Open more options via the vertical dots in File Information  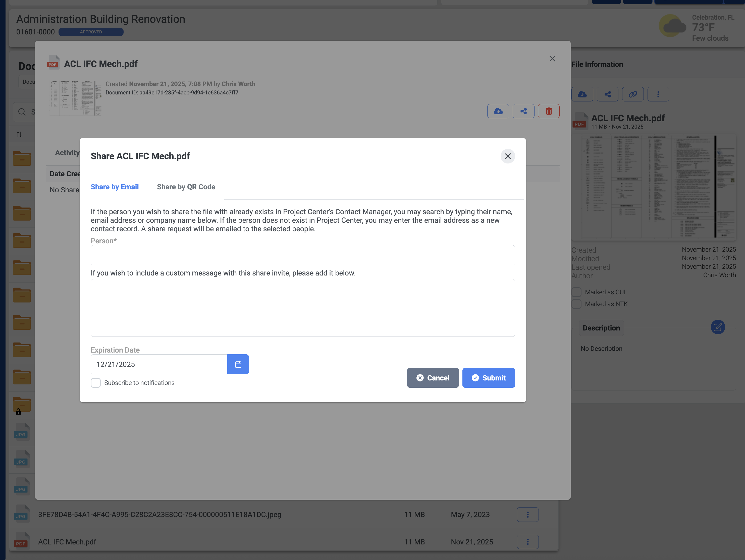click(658, 94)
